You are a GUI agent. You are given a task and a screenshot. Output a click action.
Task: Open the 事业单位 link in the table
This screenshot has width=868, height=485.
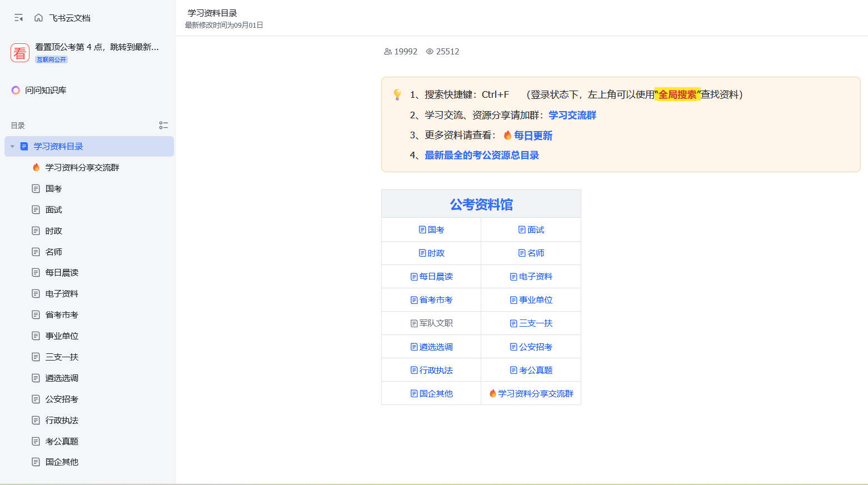(x=531, y=300)
